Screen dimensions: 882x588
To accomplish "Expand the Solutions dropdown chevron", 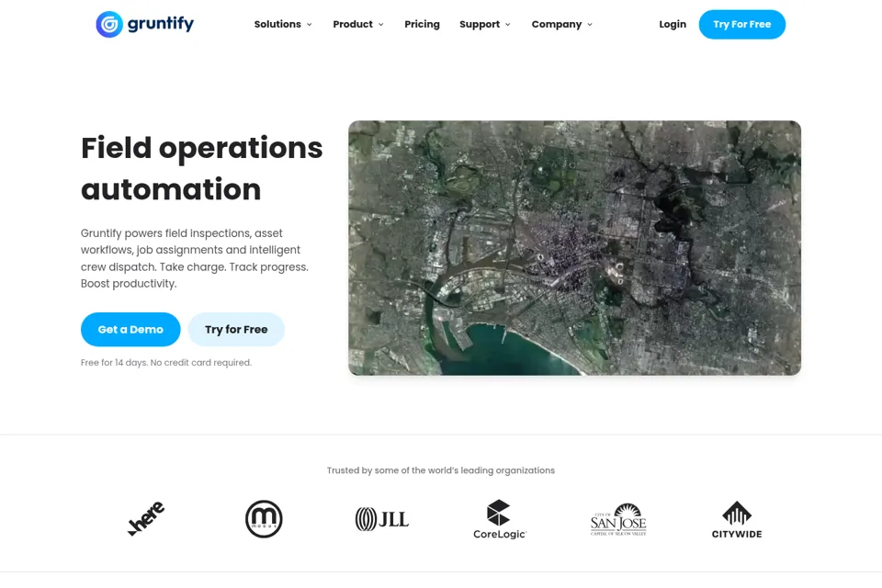I will (309, 25).
